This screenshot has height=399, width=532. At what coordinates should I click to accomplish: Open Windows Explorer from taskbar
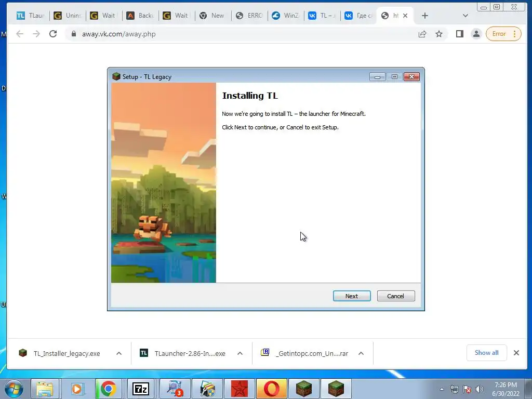(45, 389)
